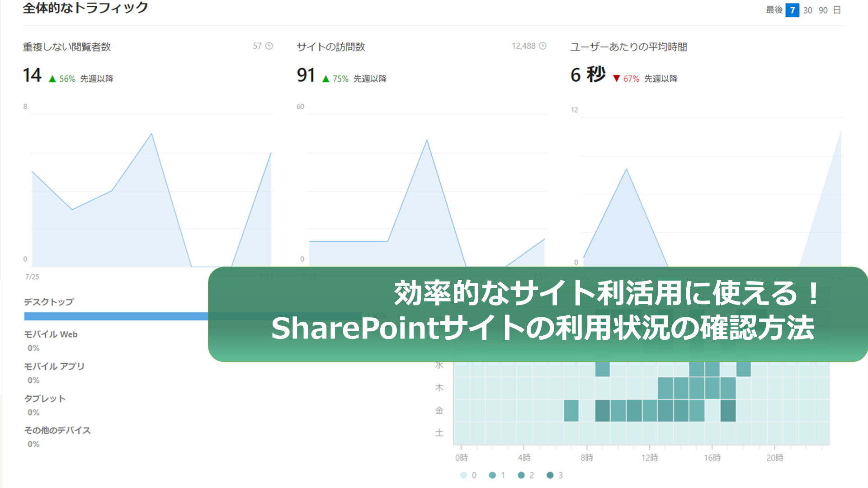Click the その他のデバイス label
The image size is (868, 488).
click(57, 430)
